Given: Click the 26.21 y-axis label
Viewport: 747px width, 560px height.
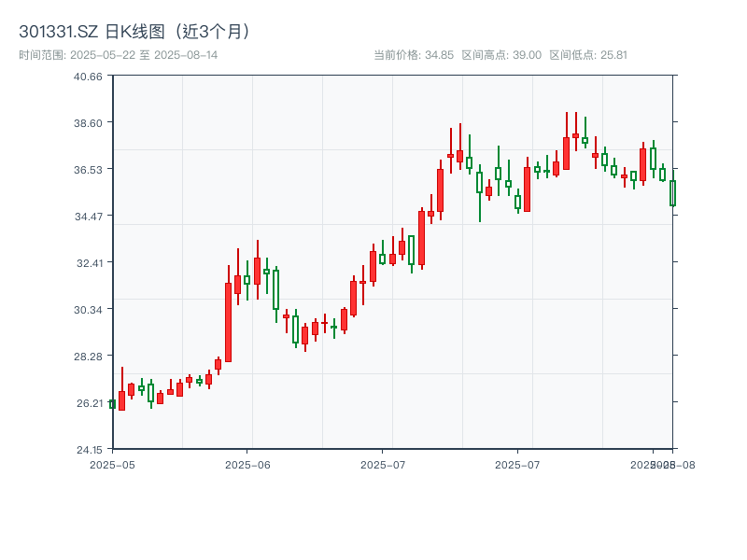Looking at the screenshot, I should click(x=90, y=403).
